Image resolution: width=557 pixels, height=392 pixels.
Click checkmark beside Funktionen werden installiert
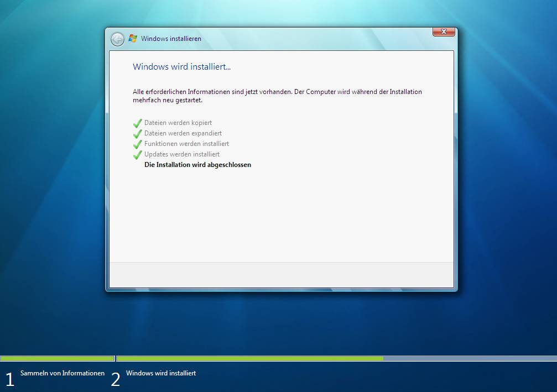[138, 144]
